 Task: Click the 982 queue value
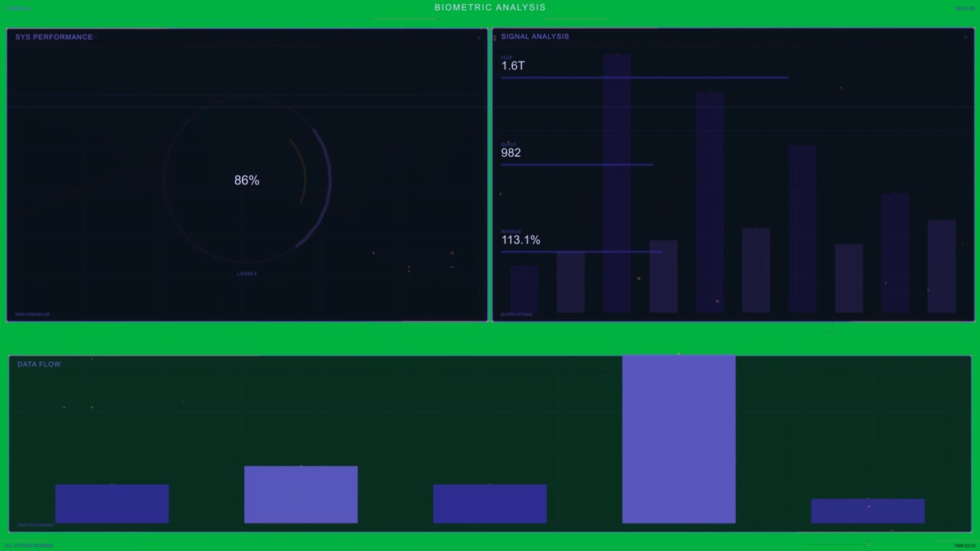(511, 153)
